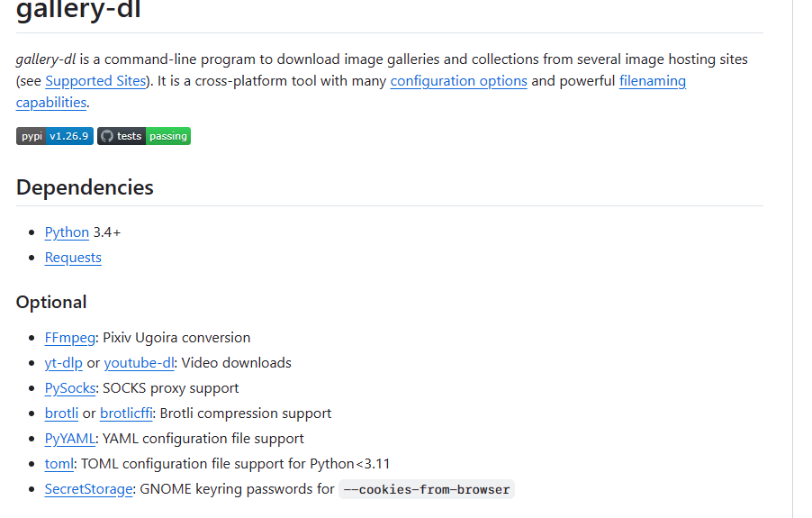
Task: Visit the PyYAML link
Action: (x=69, y=439)
